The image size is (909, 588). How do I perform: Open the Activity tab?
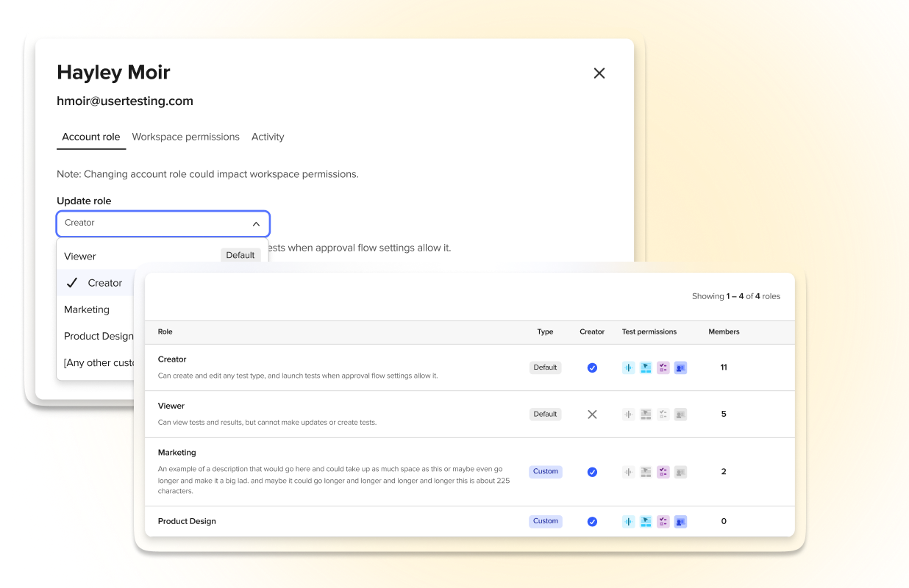[268, 137]
